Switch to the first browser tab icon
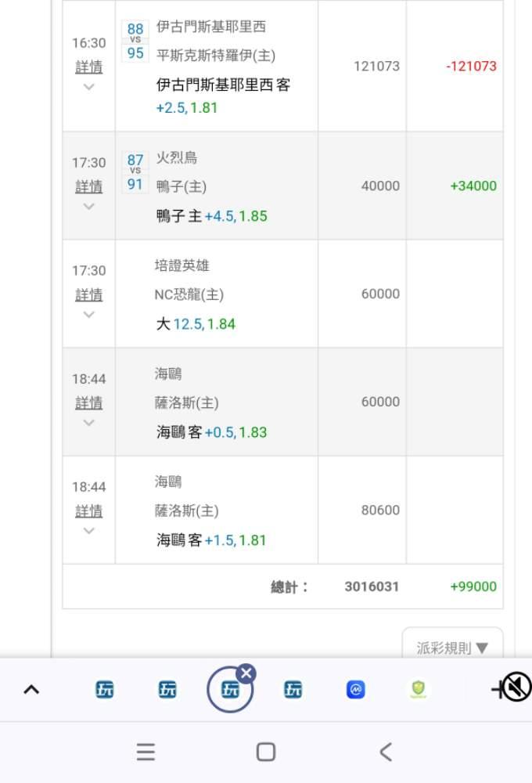 (105, 690)
